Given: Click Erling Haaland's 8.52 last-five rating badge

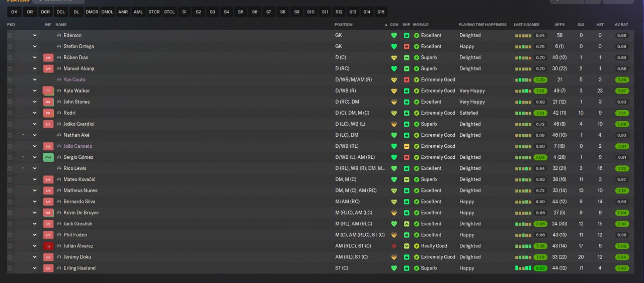Looking at the screenshot, I should pyautogui.click(x=540, y=268).
